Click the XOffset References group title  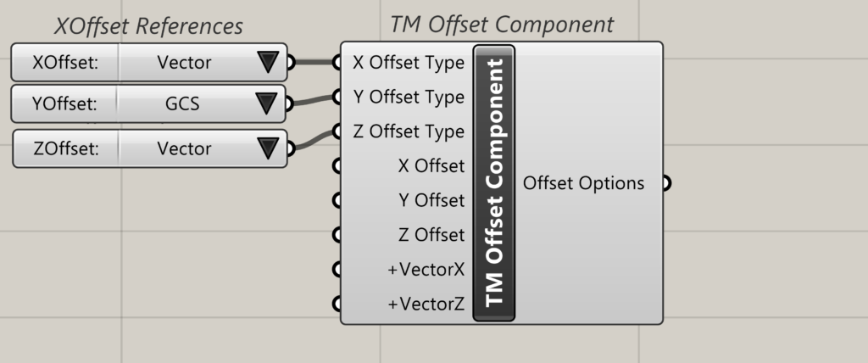coord(148,26)
